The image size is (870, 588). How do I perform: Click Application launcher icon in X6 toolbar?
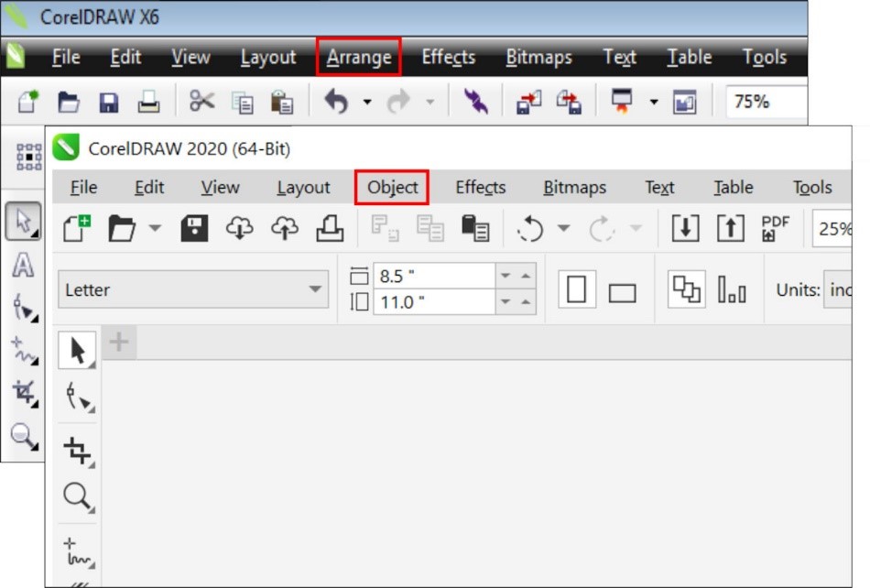622,101
